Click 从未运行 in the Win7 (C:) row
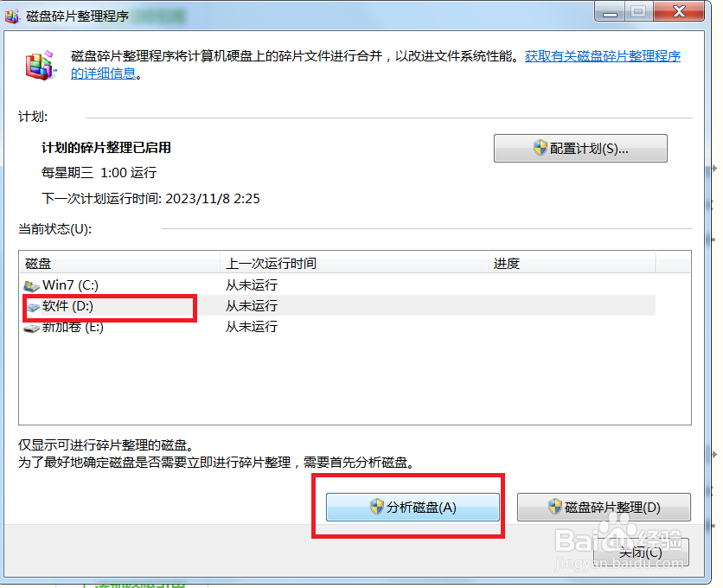This screenshot has width=723, height=588. pyautogui.click(x=252, y=285)
